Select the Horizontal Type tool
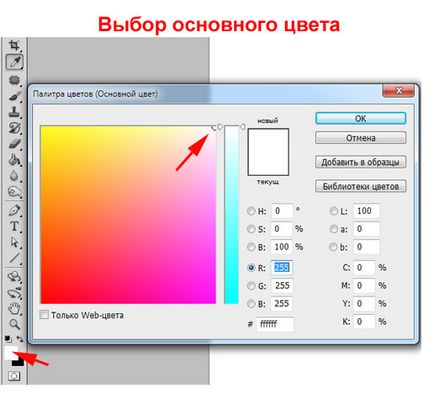Viewport: 434px width, 400px height. [14, 226]
